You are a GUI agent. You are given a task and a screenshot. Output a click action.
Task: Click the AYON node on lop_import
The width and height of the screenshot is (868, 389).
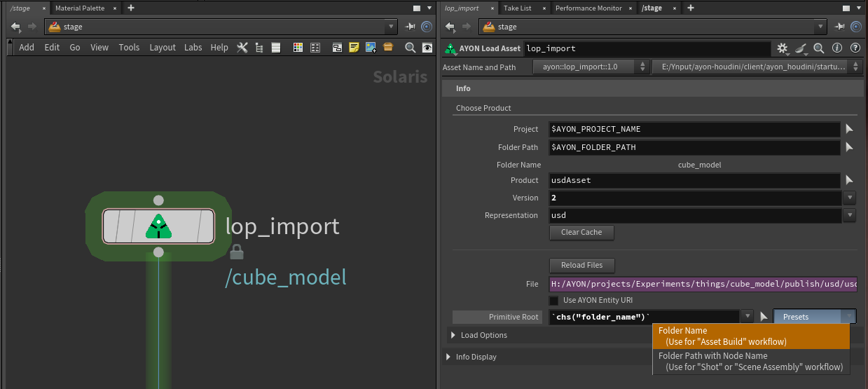158,226
